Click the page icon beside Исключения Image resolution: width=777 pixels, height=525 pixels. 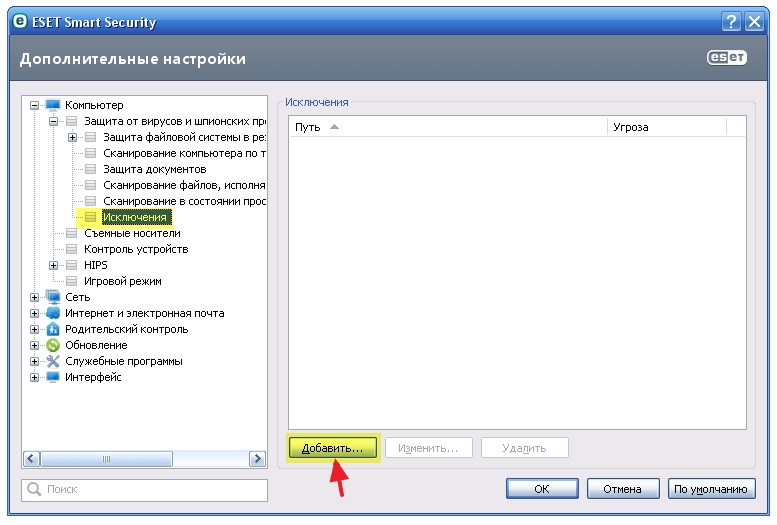pos(90,217)
